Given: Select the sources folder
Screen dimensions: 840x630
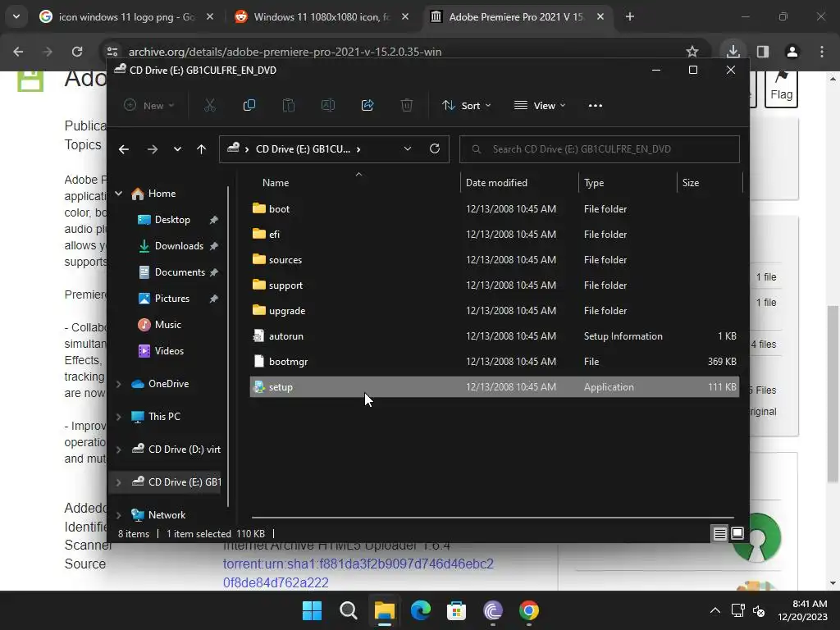Looking at the screenshot, I should 495,260.
